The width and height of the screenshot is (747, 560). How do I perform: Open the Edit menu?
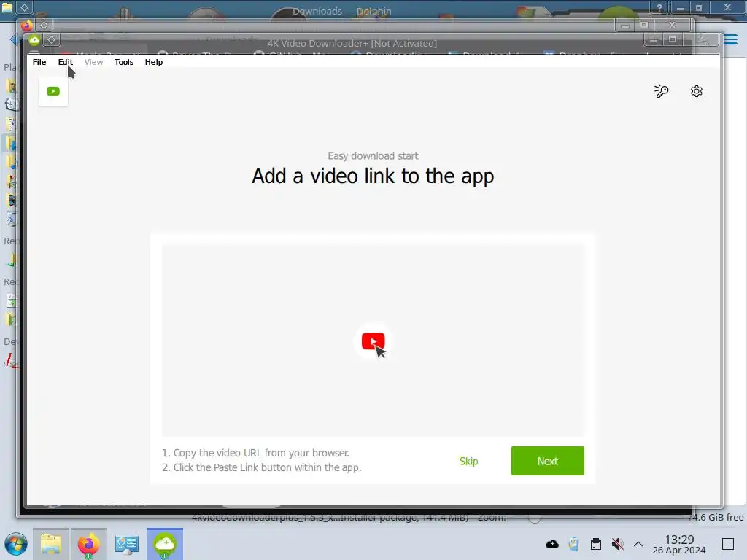coord(65,62)
